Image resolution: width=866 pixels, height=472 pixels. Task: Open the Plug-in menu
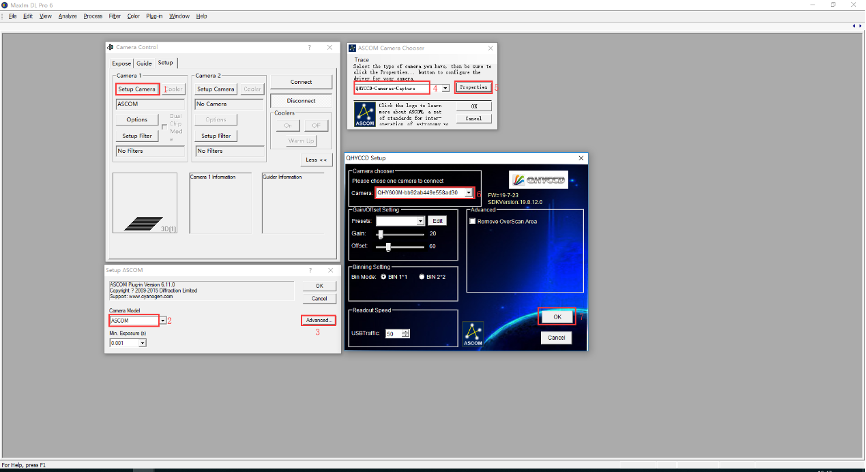point(154,17)
